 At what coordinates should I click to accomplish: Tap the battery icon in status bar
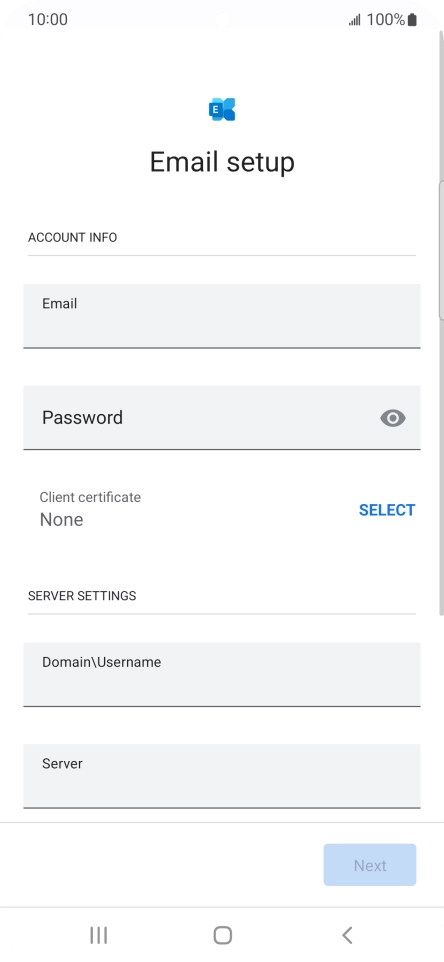(412, 20)
